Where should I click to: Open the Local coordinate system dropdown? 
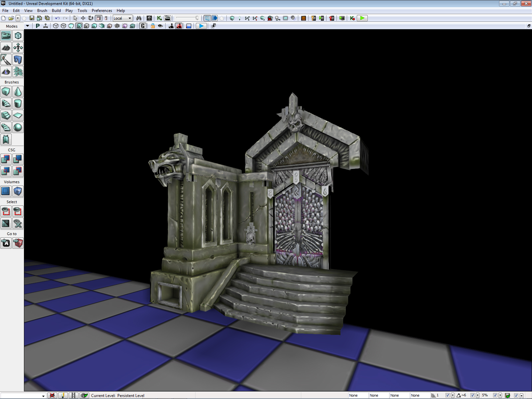[123, 18]
